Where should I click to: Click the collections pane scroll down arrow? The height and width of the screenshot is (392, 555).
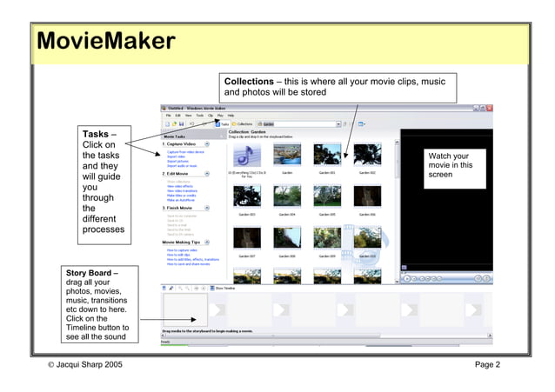[397, 282]
